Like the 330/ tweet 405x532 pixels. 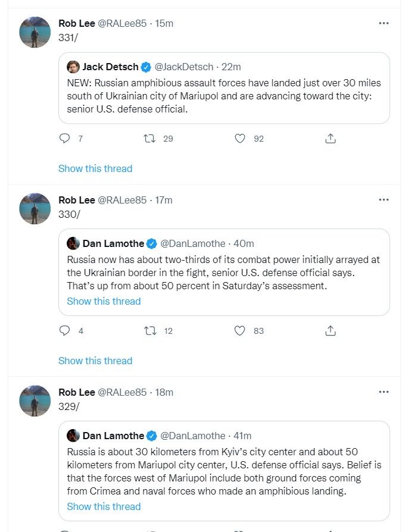pos(240,331)
